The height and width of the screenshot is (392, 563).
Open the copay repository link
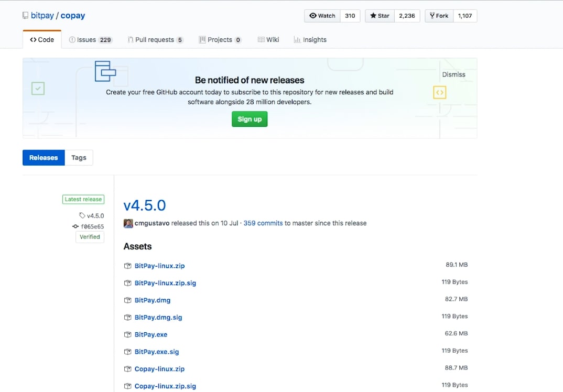[x=72, y=15]
